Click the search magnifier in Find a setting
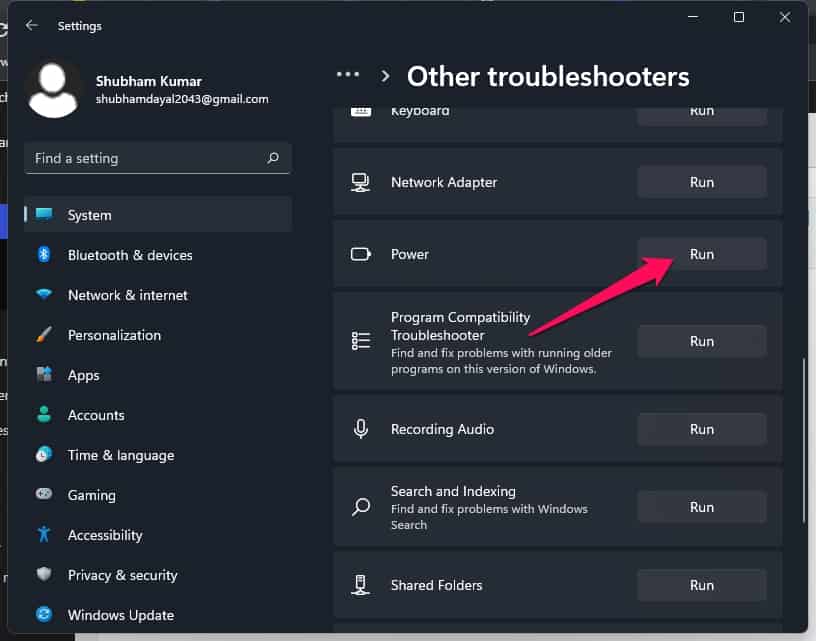The image size is (816, 641). (273, 158)
